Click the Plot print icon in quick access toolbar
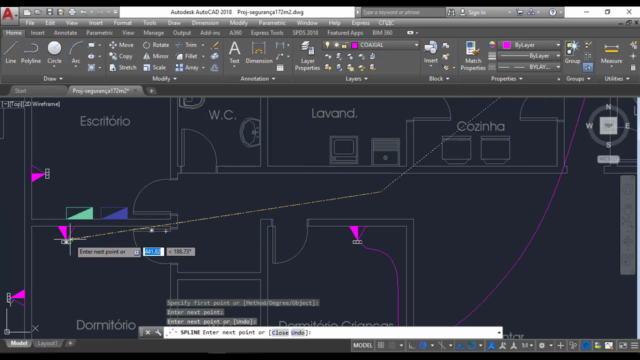This screenshot has width=640, height=360. coord(72,12)
